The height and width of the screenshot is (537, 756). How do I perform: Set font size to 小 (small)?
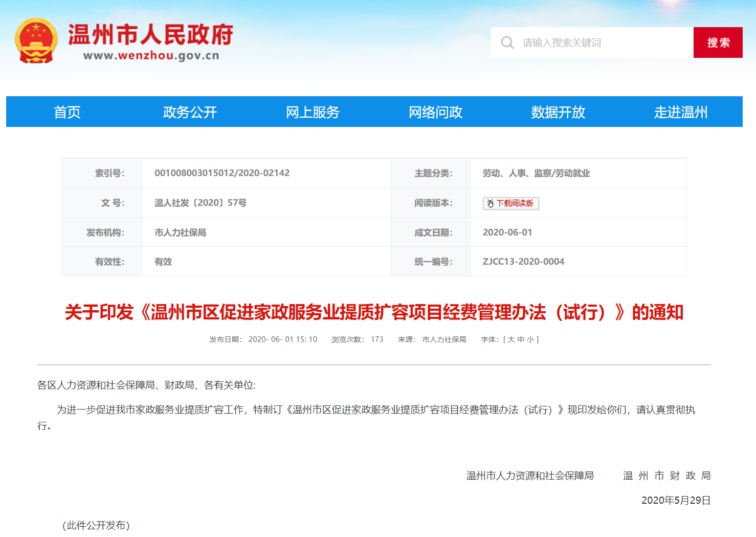530,339
